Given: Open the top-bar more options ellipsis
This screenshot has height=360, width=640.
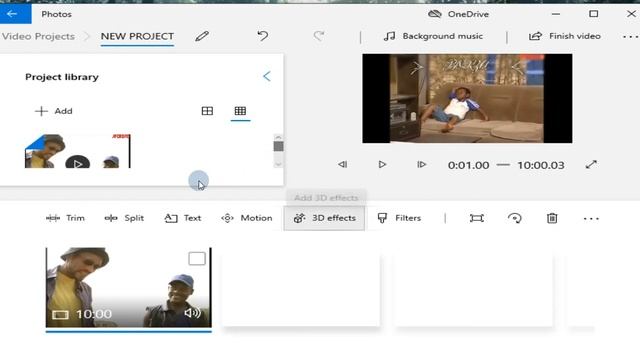Looking at the screenshot, I should click(x=630, y=37).
